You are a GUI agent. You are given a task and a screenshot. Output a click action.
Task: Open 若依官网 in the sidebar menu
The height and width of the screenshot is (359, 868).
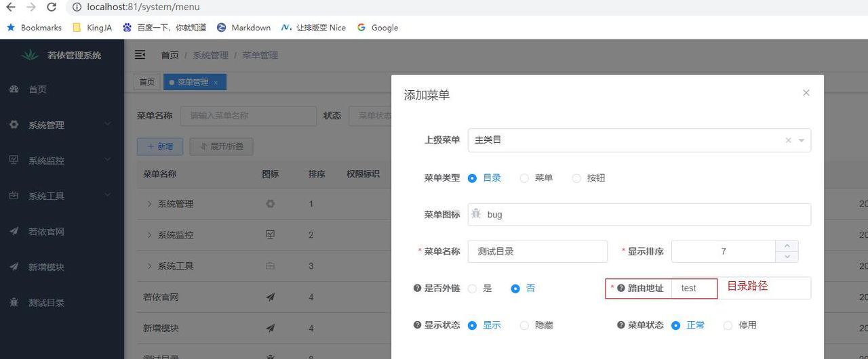click(46, 232)
